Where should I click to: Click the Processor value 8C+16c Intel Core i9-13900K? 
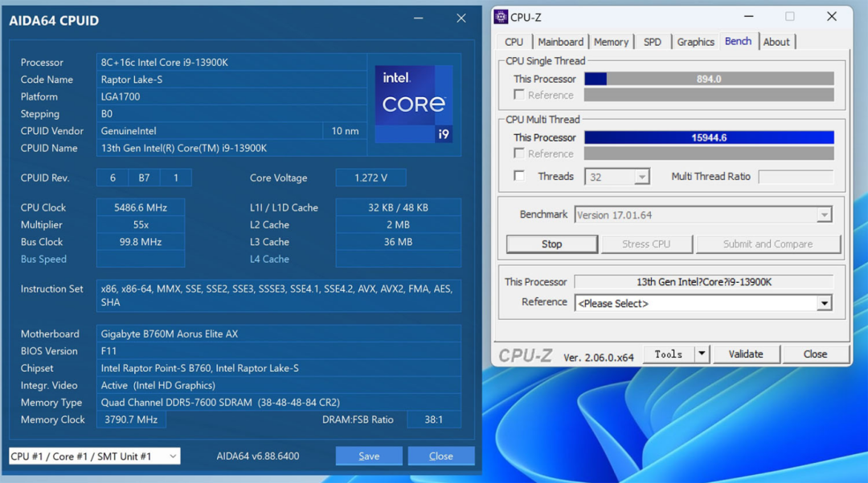[231, 62]
